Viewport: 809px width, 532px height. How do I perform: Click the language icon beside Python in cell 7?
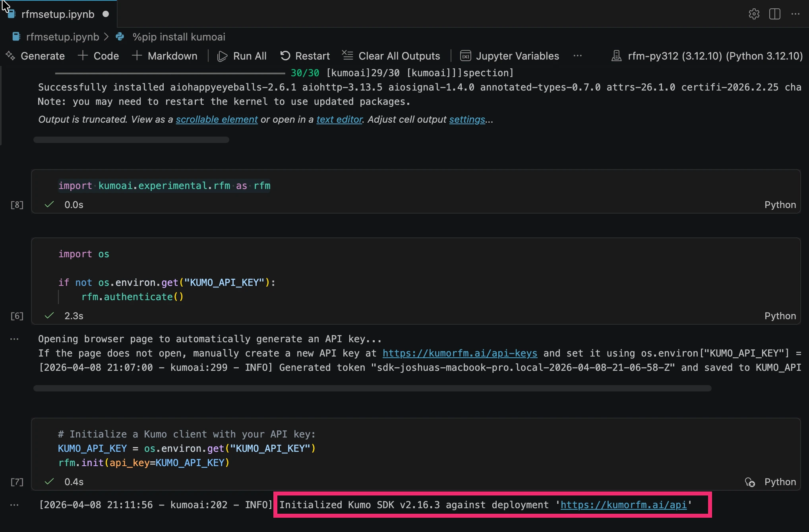(x=749, y=482)
